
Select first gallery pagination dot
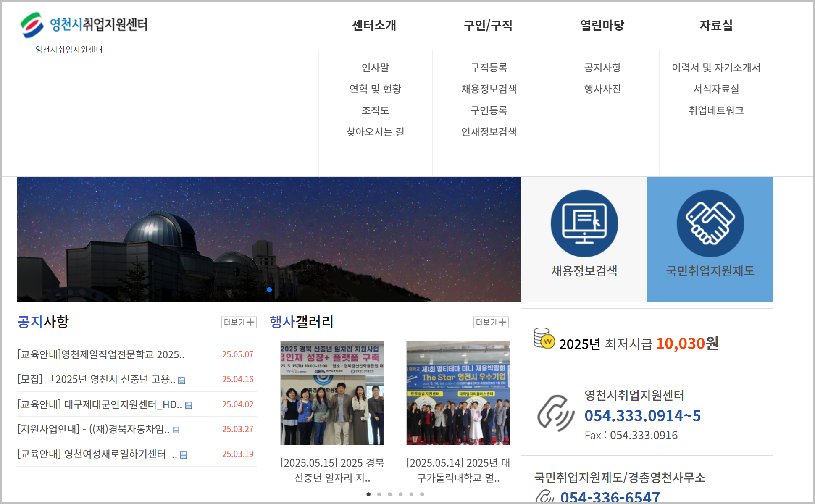[x=368, y=494]
